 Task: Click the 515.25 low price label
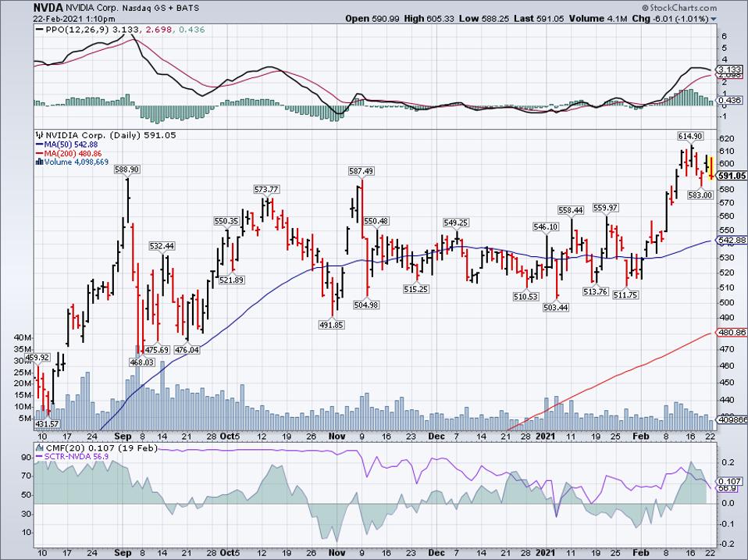tap(415, 289)
